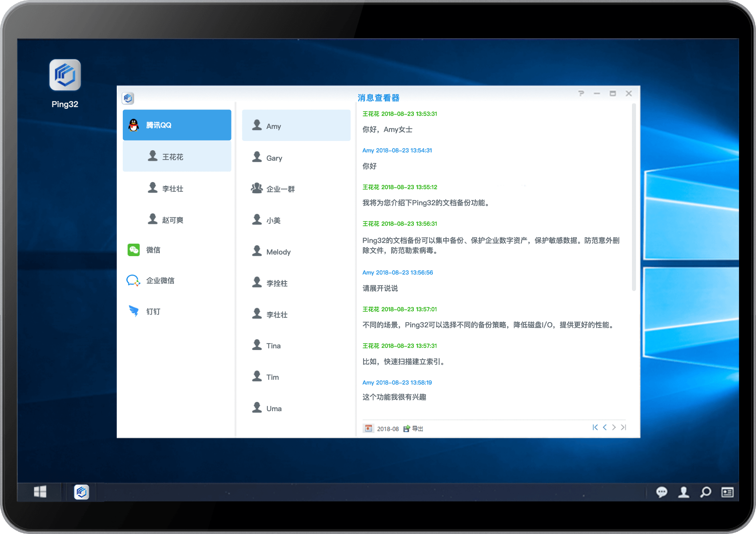
Task: Click the Ping32 logo in window title bar
Action: pyautogui.click(x=128, y=98)
